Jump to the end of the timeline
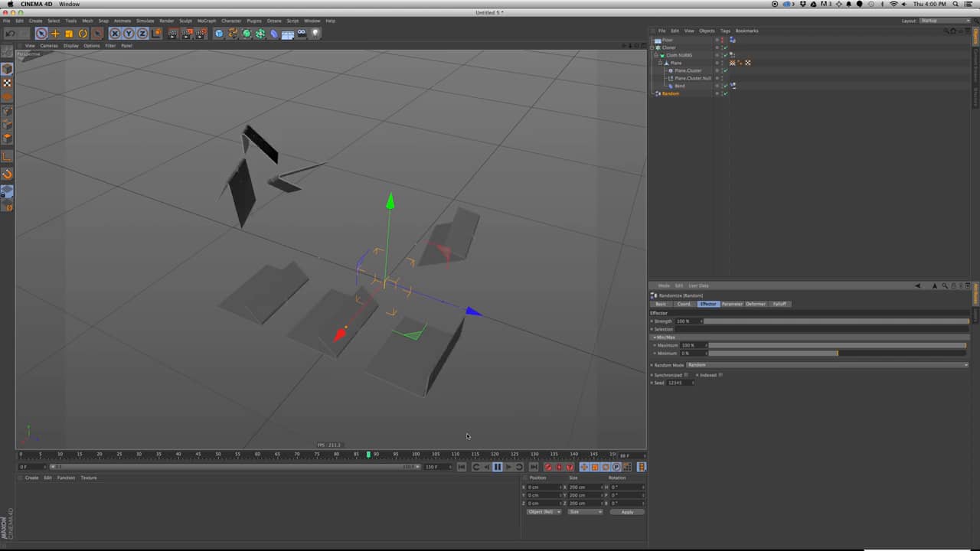This screenshot has height=551, width=980. [534, 467]
